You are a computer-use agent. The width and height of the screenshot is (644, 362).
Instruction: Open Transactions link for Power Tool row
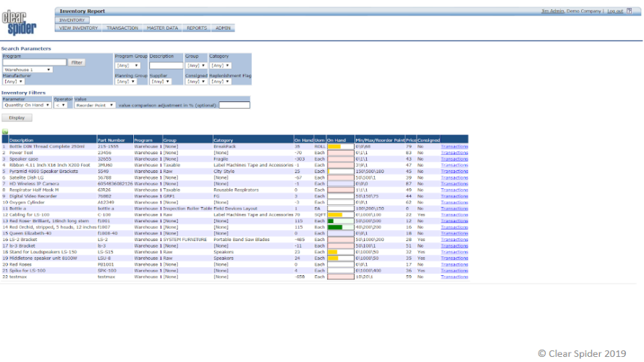coord(454,153)
